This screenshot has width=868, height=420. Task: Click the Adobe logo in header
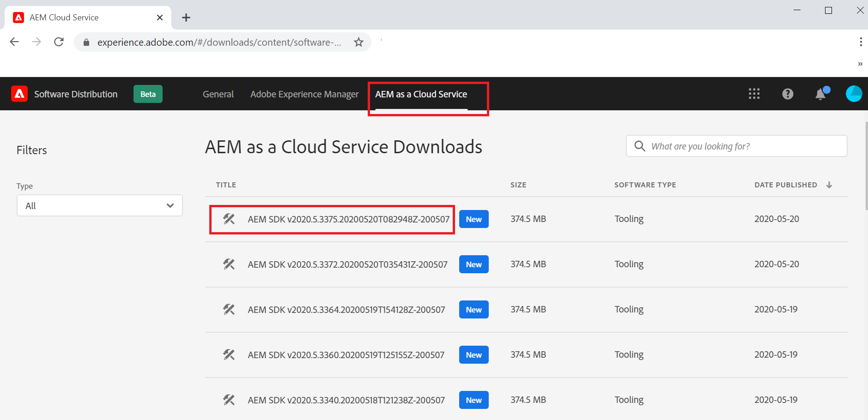(19, 94)
